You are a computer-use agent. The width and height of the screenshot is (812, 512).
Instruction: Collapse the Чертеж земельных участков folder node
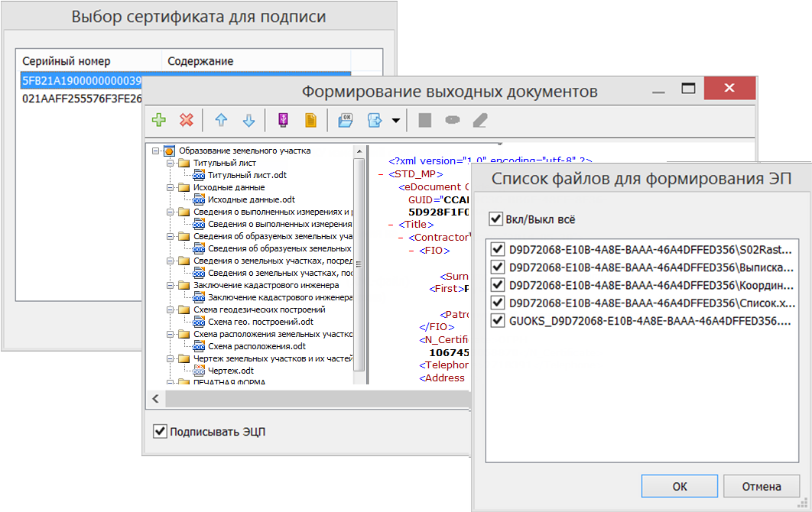pyautogui.click(x=170, y=358)
